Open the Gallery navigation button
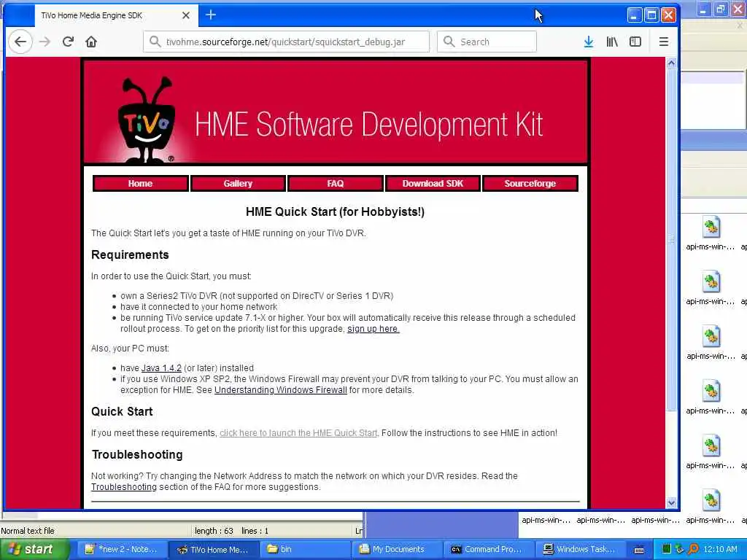The height and width of the screenshot is (560, 747). (238, 183)
